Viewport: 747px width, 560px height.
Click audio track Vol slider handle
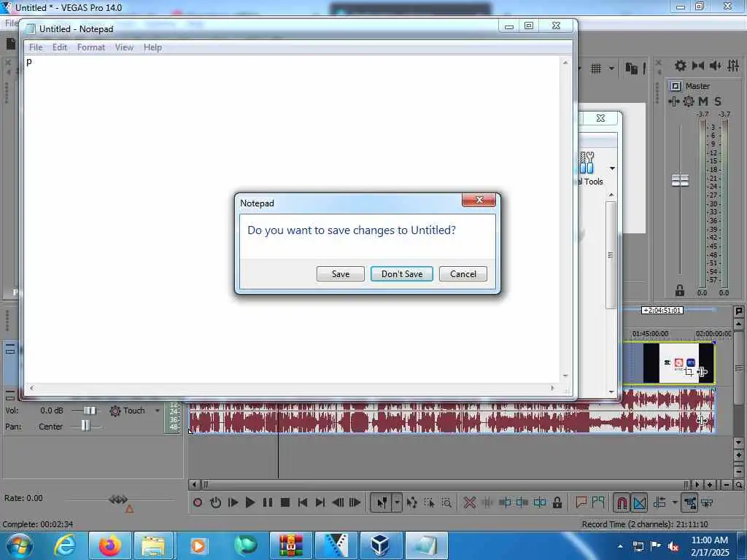click(90, 411)
